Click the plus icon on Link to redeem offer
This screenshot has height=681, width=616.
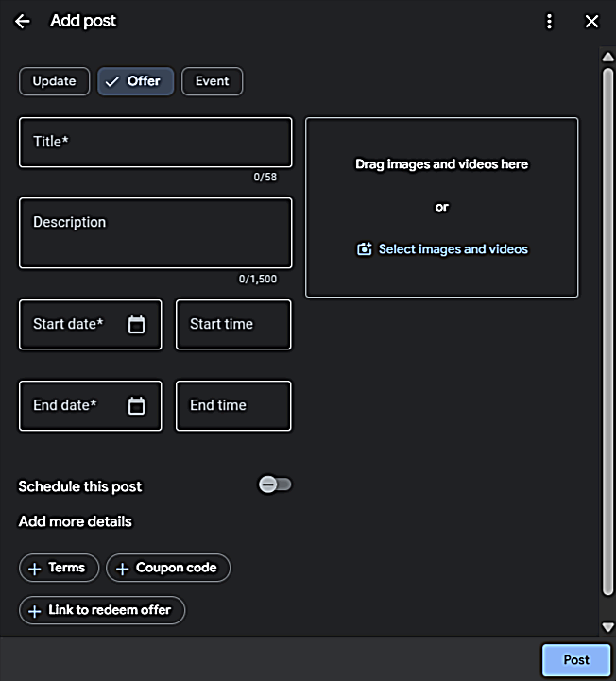click(x=35, y=611)
